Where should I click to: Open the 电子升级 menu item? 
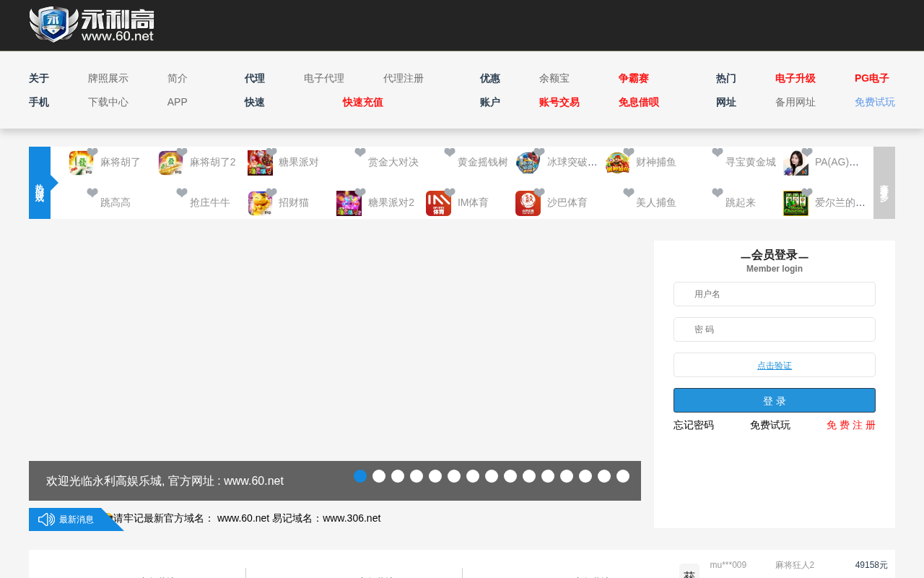tap(796, 79)
